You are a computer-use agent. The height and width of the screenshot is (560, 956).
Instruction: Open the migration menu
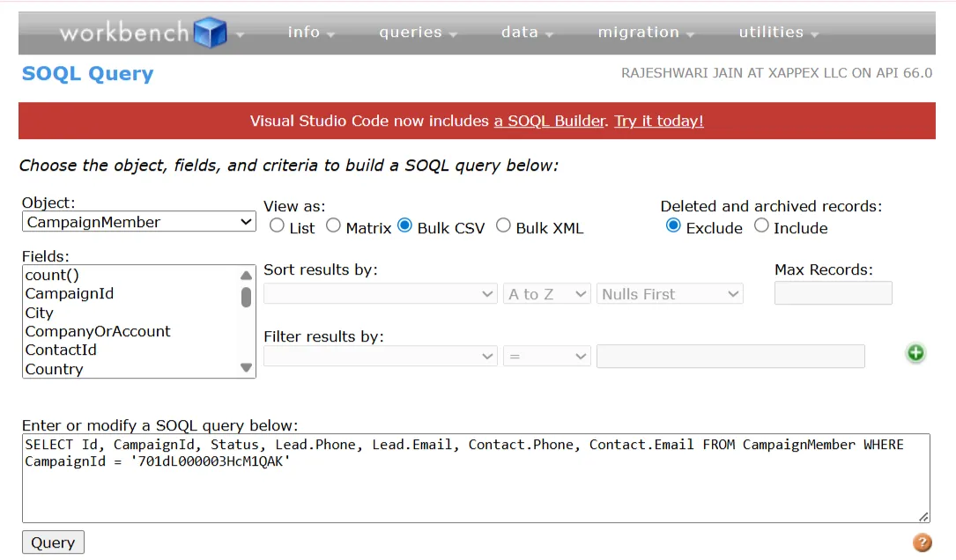pyautogui.click(x=646, y=33)
